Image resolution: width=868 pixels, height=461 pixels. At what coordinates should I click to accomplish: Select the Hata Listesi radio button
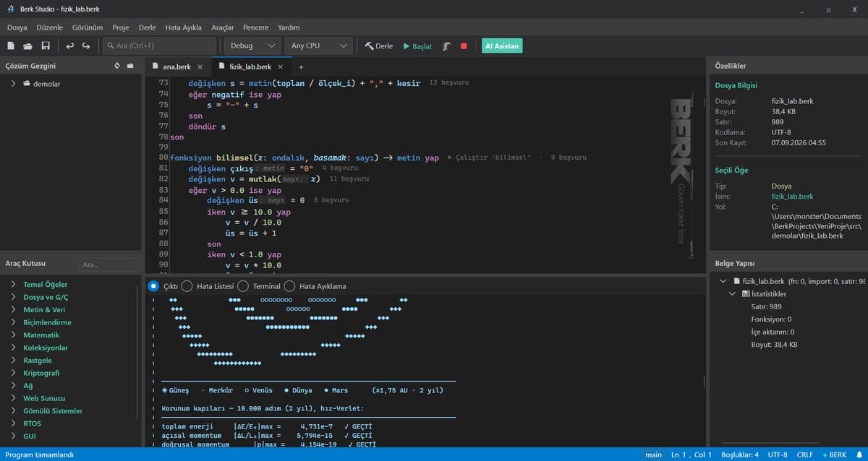tap(187, 286)
